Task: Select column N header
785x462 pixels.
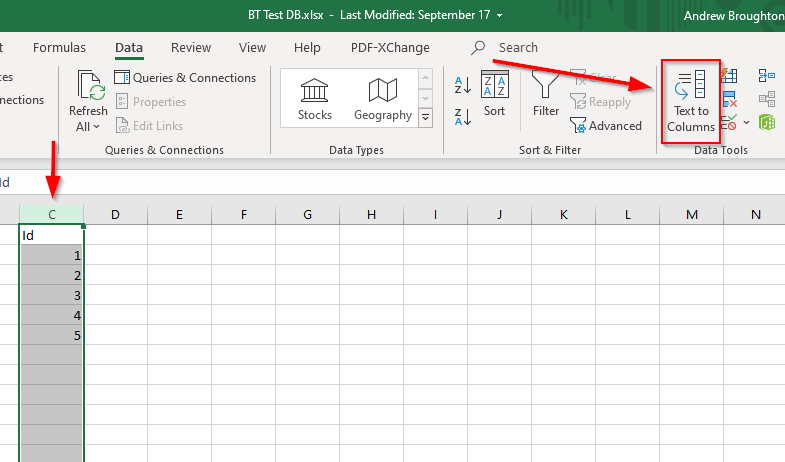Action: pyautogui.click(x=755, y=215)
